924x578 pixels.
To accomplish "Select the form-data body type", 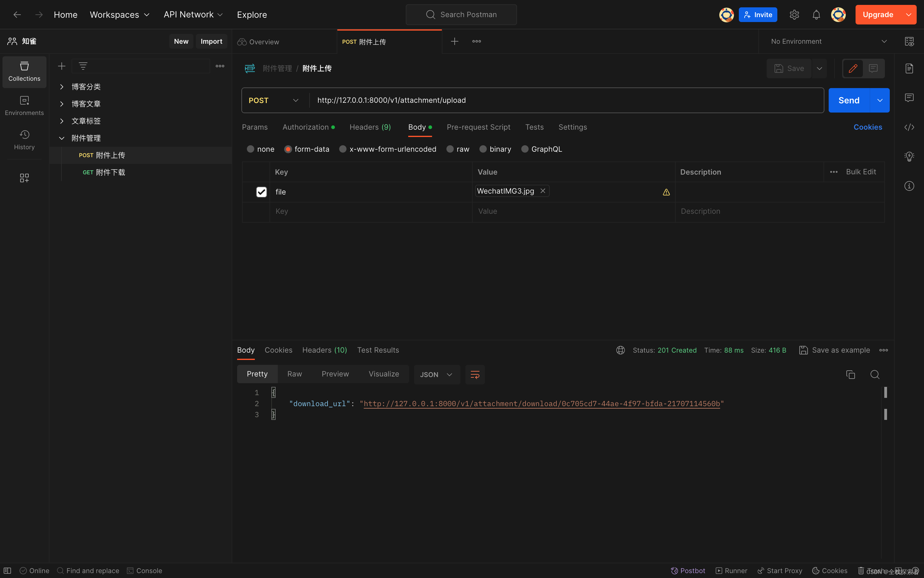I will tap(288, 149).
